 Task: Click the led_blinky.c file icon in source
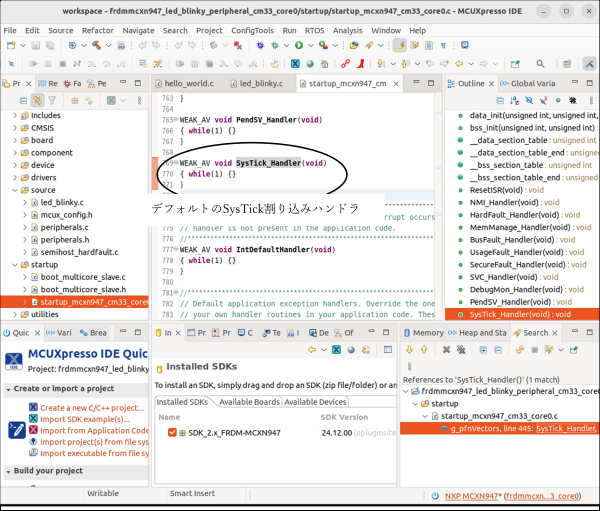coord(33,202)
